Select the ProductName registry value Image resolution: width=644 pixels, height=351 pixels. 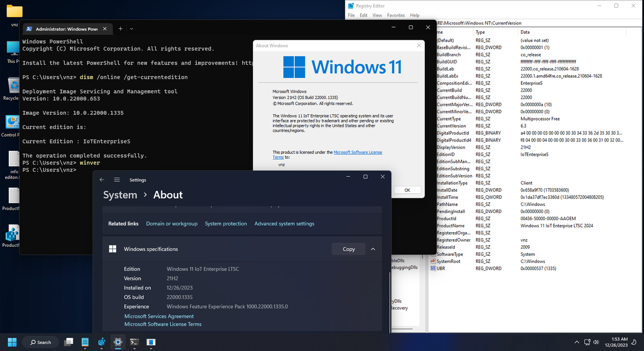point(450,226)
